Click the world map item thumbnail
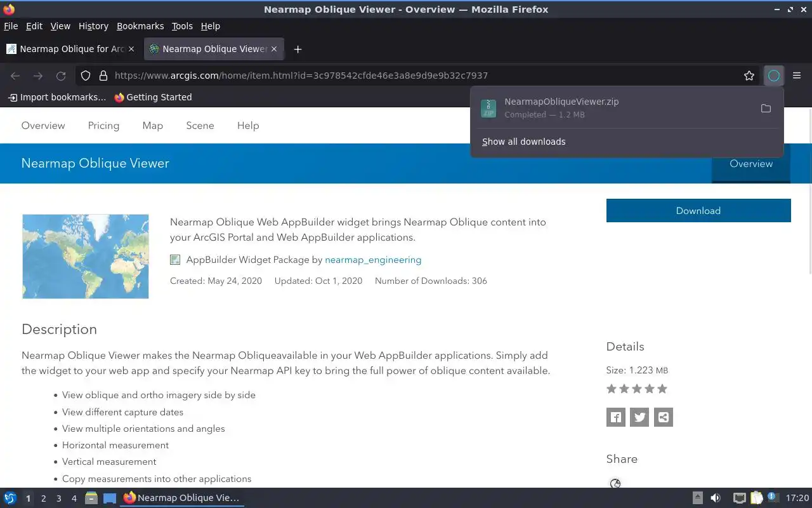Image resolution: width=812 pixels, height=508 pixels. click(x=86, y=257)
